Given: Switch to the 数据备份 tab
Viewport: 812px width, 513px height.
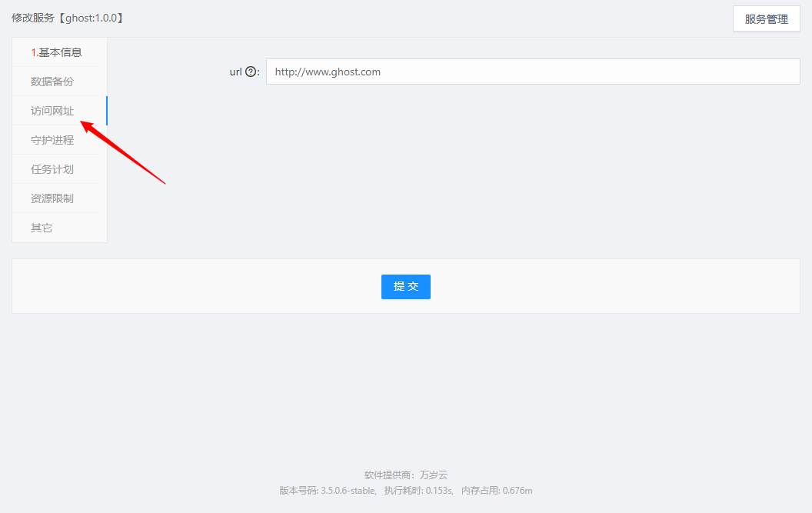Looking at the screenshot, I should (52, 82).
